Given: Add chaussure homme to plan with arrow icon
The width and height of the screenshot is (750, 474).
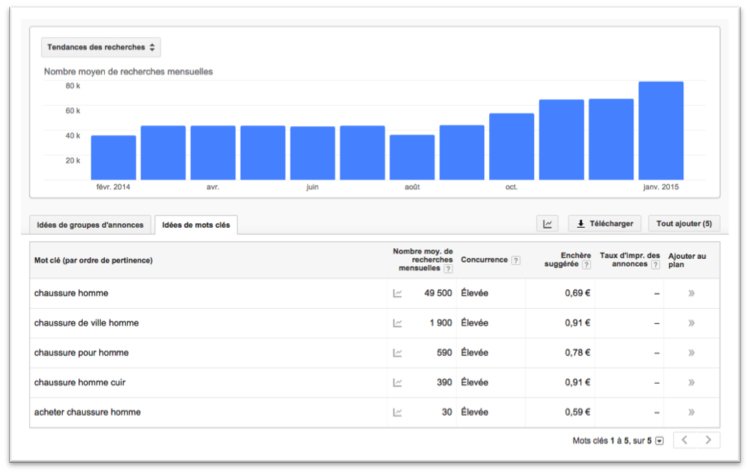Looking at the screenshot, I should 691,294.
